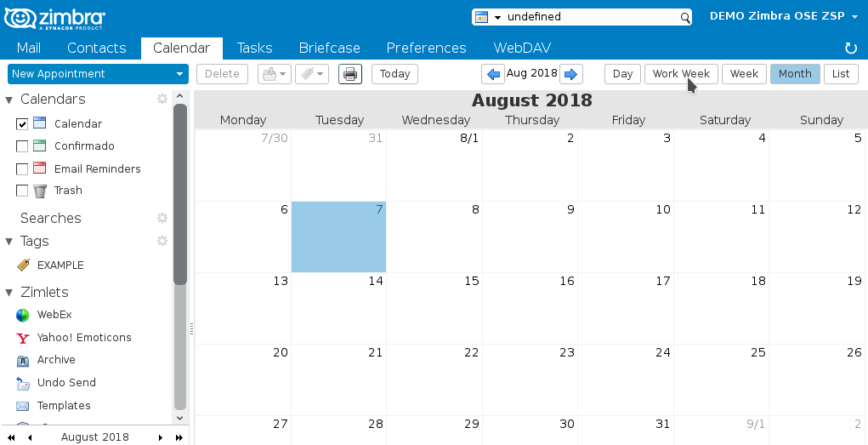Viewport: 868px width, 445px height.
Task: Open the WebDAV tab
Action: pos(522,48)
